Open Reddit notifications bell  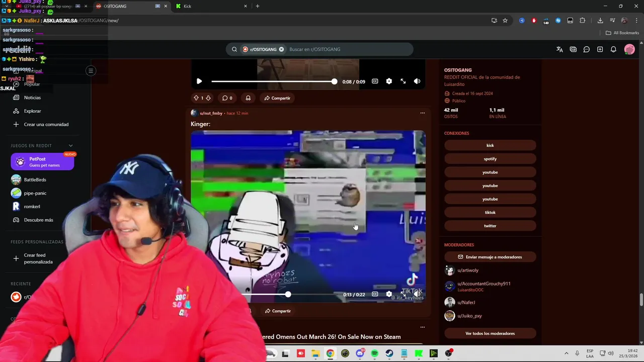pos(613,49)
